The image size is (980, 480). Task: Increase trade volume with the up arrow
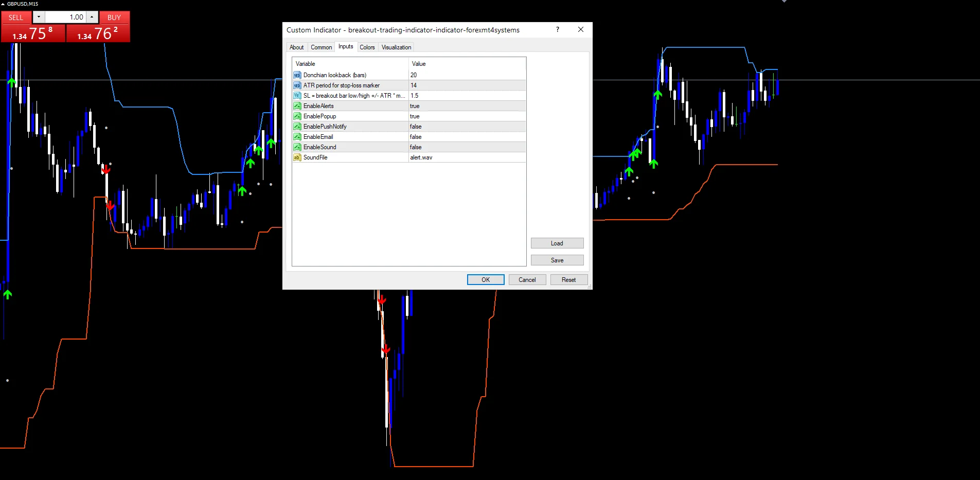92,17
